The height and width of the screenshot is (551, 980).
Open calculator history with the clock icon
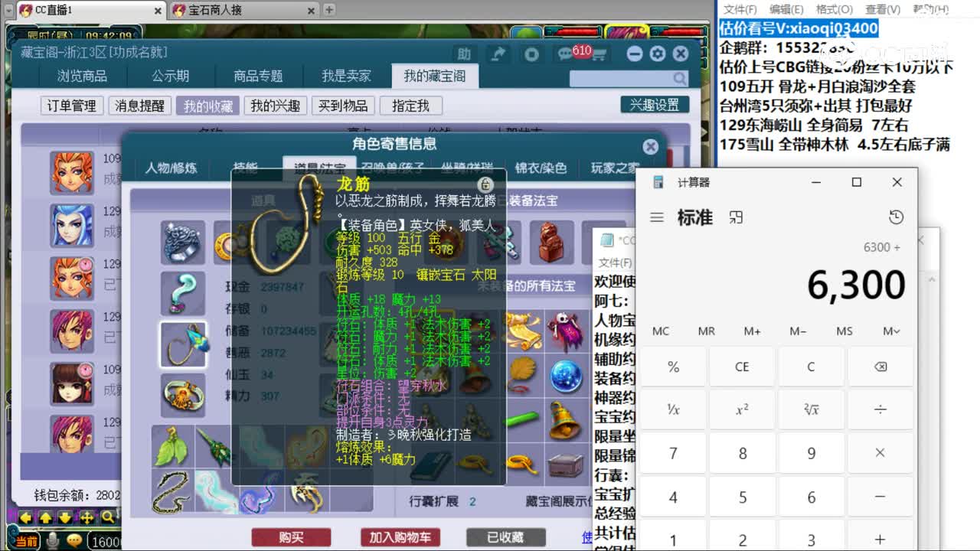click(x=896, y=217)
